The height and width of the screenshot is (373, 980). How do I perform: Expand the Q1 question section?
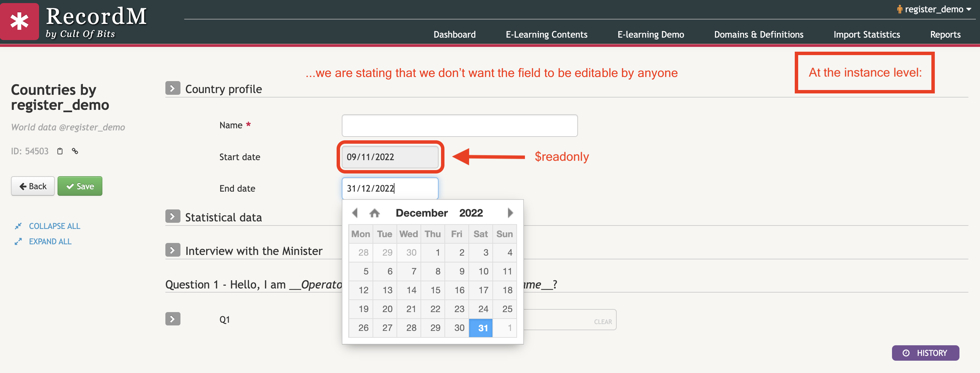pos(173,319)
